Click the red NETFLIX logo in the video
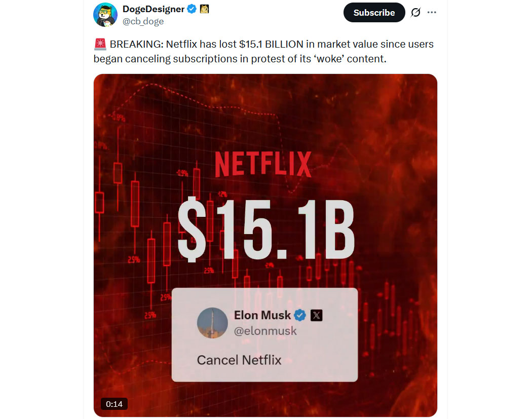Image resolution: width=532 pixels, height=419 pixels. coord(263,165)
